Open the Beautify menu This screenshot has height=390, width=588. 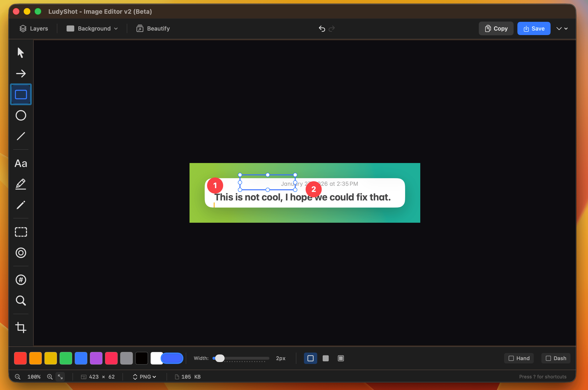[x=153, y=28]
